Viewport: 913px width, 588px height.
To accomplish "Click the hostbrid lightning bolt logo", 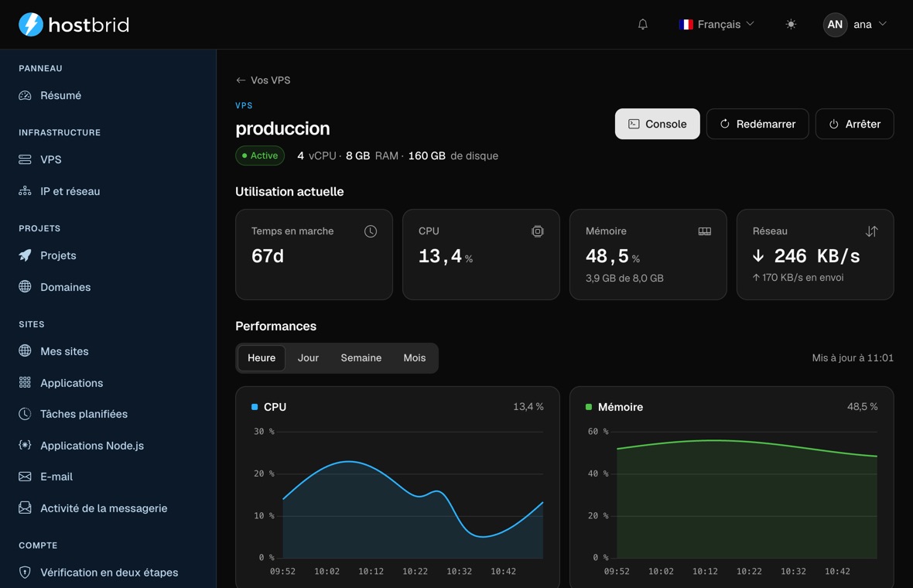I will (x=31, y=25).
